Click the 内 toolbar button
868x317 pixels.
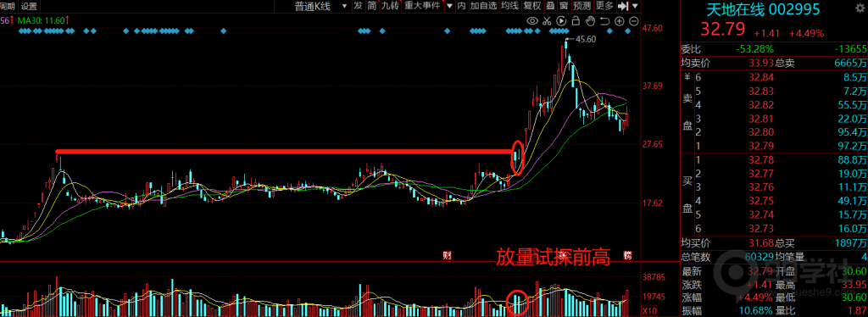[x=461, y=6]
